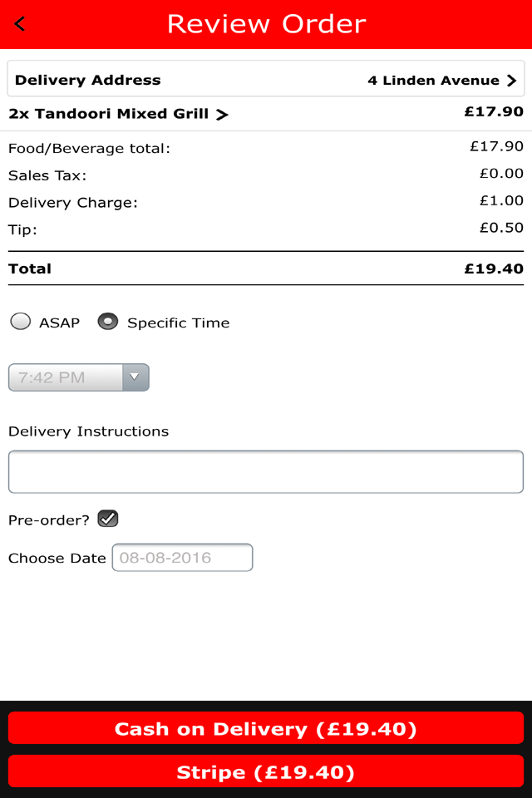Select the ASAP radio button
This screenshot has width=532, height=798.
[21, 322]
